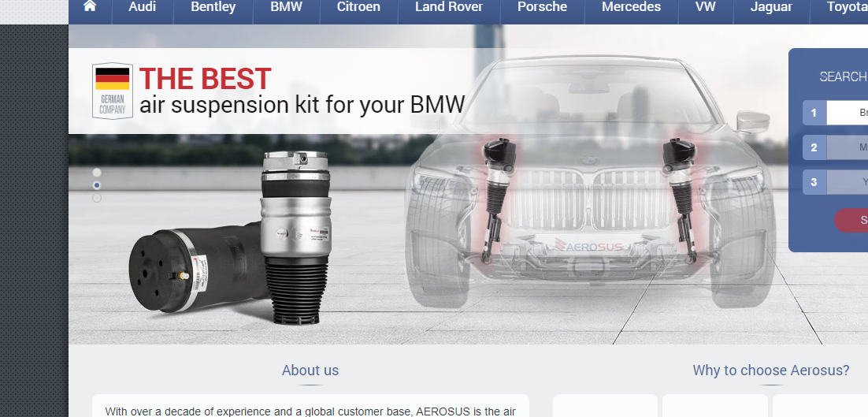Open the Bentley menu item
The width and height of the screenshot is (868, 417).
(x=213, y=7)
